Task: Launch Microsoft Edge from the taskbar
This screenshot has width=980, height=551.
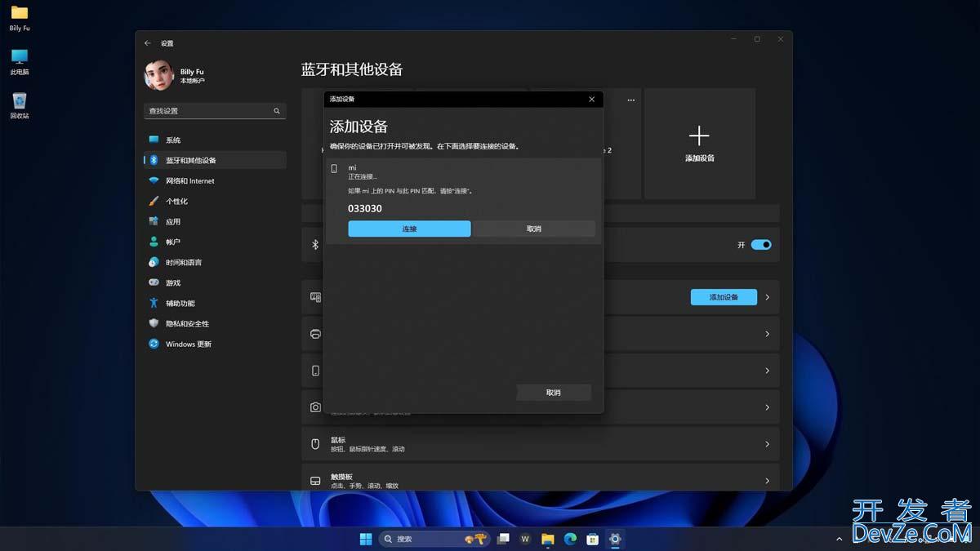Action: tap(570, 539)
